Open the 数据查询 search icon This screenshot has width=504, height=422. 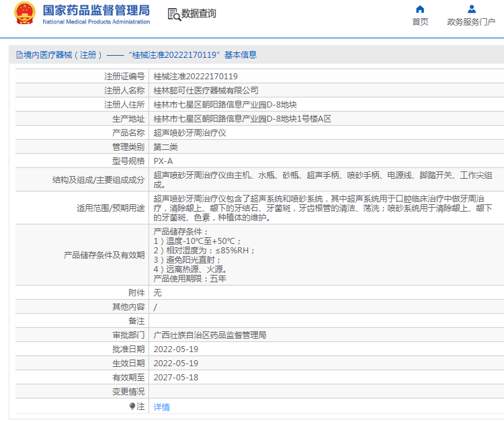point(174,14)
